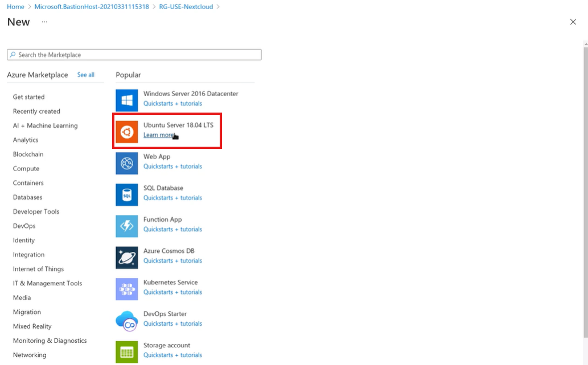Open the Databases category
This screenshot has width=588, height=365.
[28, 197]
